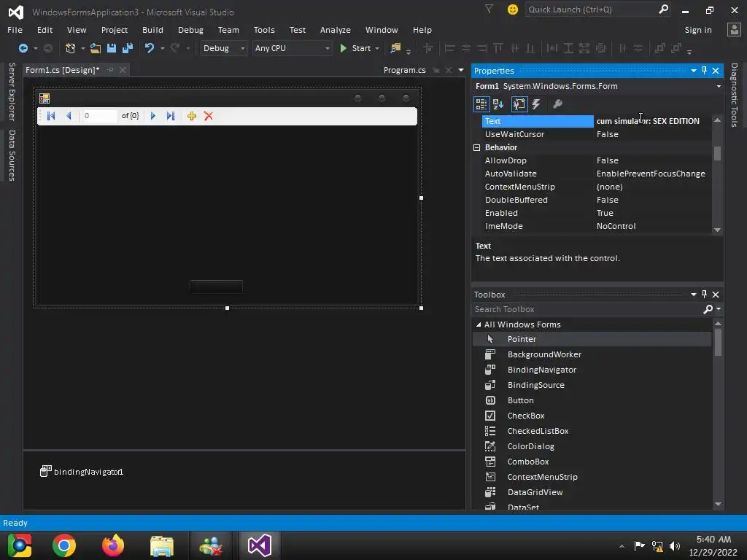Show Categorized view in Properties panel
The image size is (747, 560).
point(481,104)
